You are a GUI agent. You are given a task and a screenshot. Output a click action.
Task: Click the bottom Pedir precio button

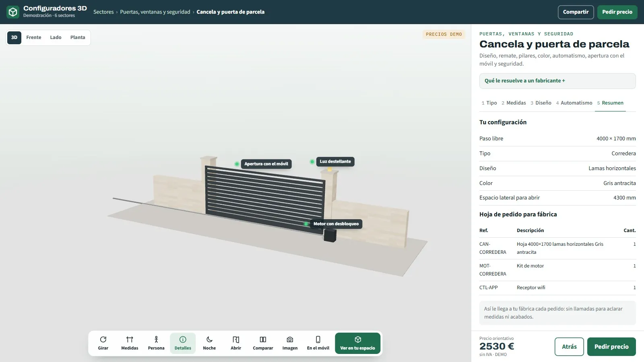click(x=611, y=347)
